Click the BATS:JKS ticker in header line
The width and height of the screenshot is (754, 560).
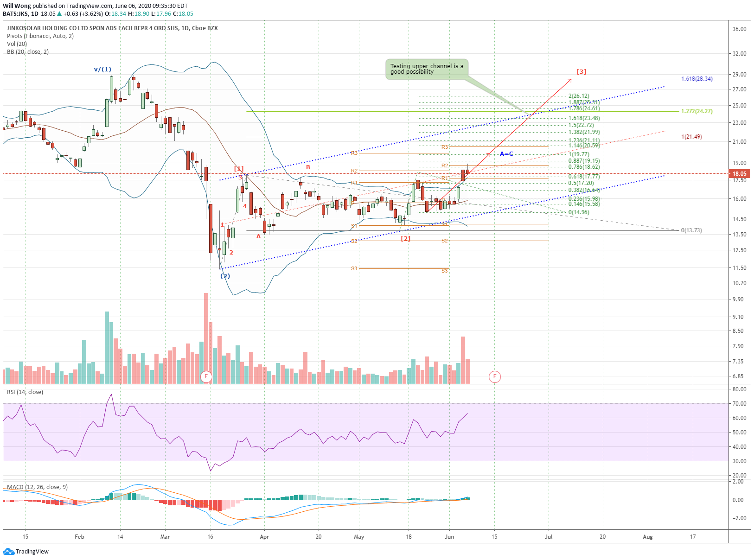point(16,13)
